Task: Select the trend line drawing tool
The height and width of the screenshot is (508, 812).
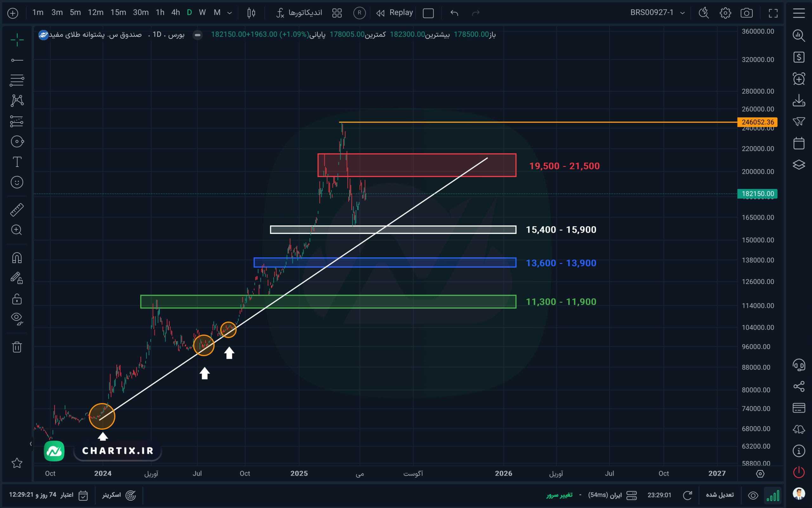Action: pos(17,60)
